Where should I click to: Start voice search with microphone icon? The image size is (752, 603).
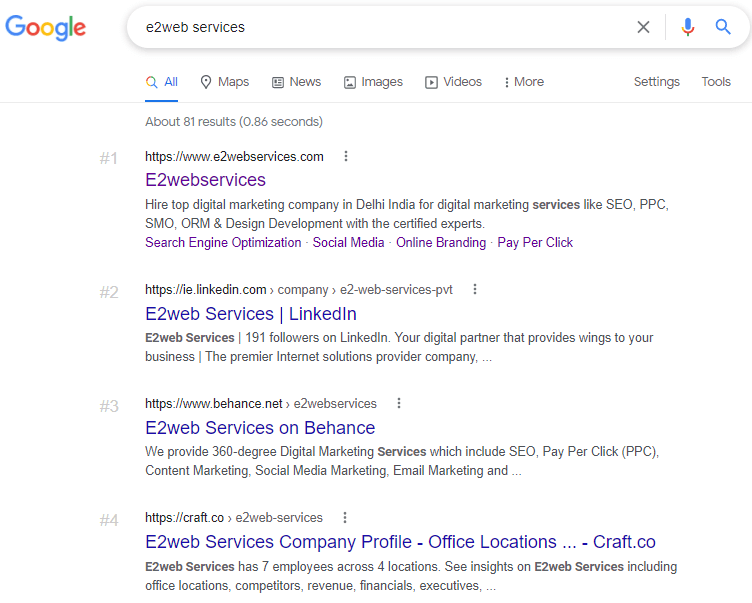pyautogui.click(x=688, y=27)
